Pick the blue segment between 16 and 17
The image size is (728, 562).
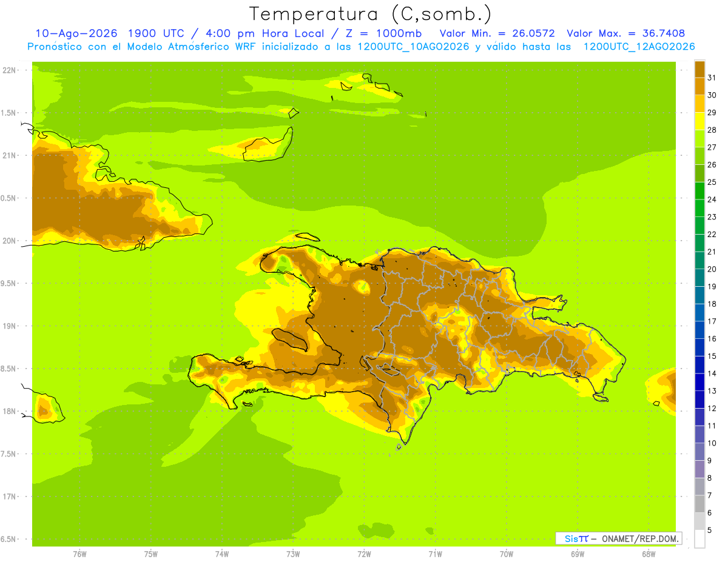point(699,330)
